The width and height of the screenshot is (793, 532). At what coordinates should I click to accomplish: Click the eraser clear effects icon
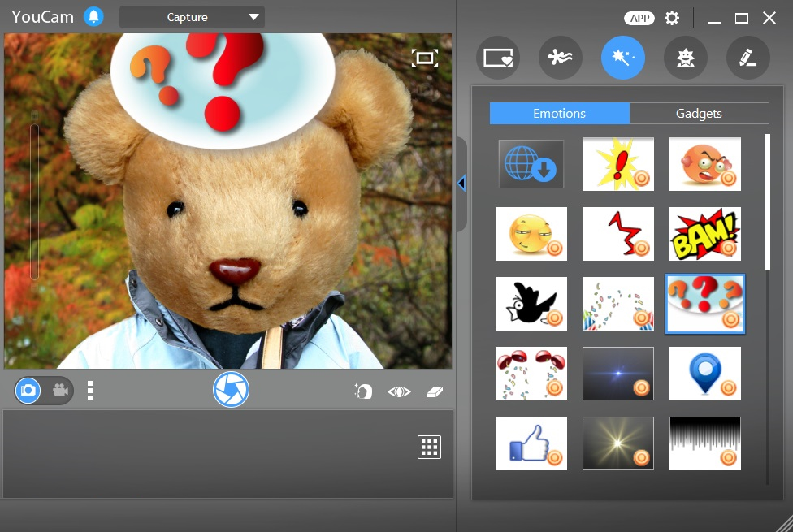coord(435,391)
